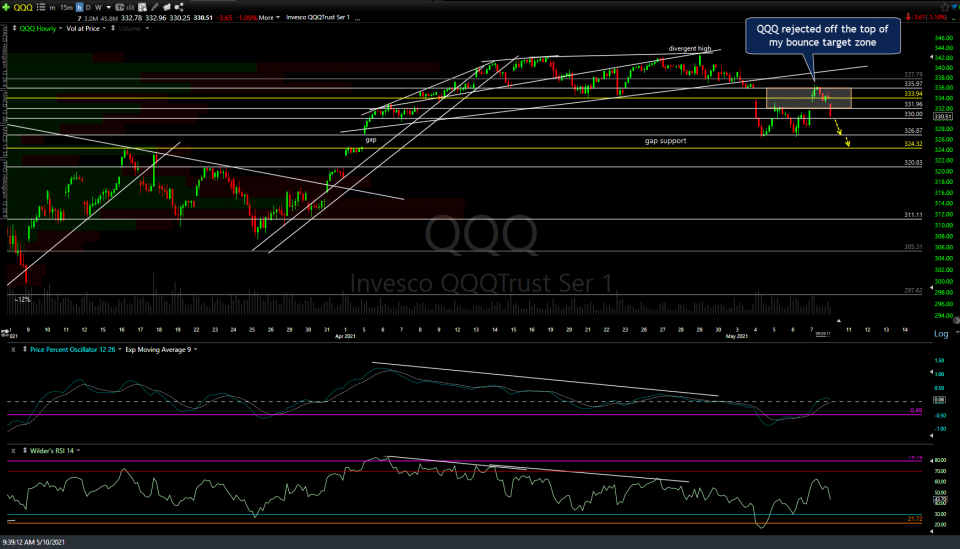The height and width of the screenshot is (549, 960).
Task: Open Vol at Price dropdown
Action: (104, 28)
